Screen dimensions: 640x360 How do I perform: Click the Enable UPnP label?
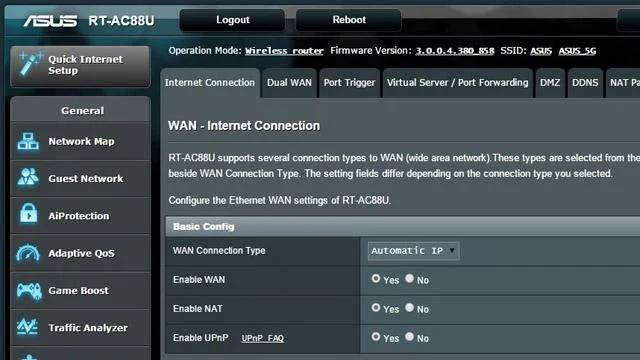point(200,338)
